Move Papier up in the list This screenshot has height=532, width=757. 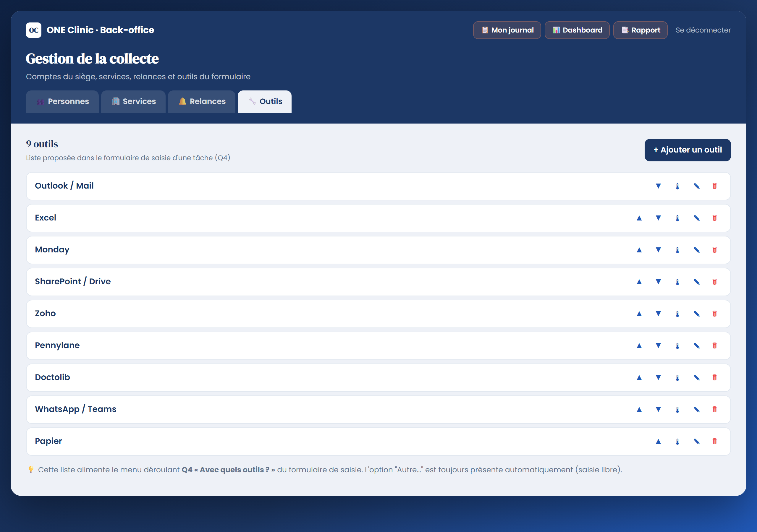pos(658,442)
